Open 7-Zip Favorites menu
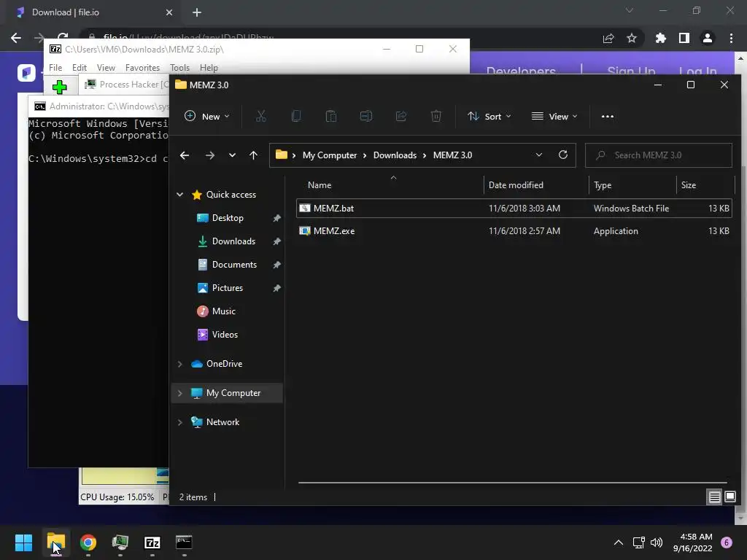The height and width of the screenshot is (560, 747). click(x=142, y=68)
